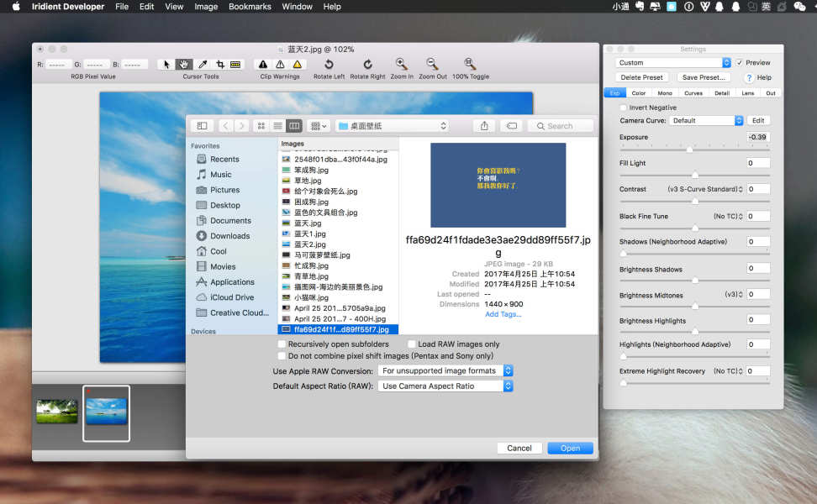Enable Do not combine pixel shift images

click(x=282, y=356)
